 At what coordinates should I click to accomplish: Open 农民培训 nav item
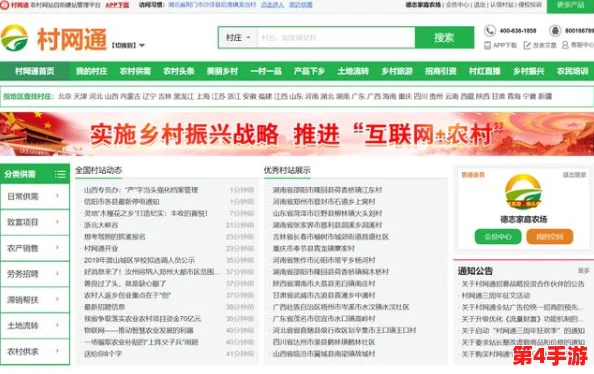572,71
